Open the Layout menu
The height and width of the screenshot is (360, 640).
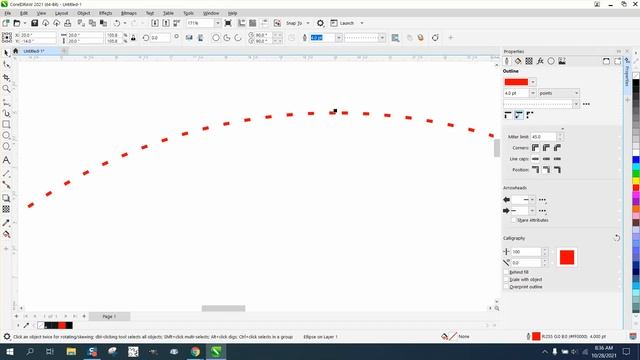pyautogui.click(x=61, y=13)
